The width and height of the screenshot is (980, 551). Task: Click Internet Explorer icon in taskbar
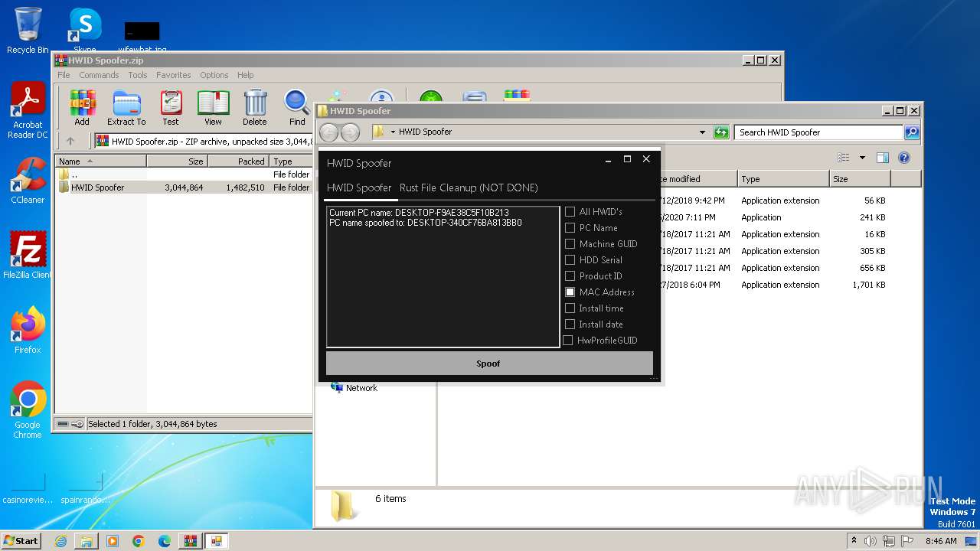[x=60, y=541]
